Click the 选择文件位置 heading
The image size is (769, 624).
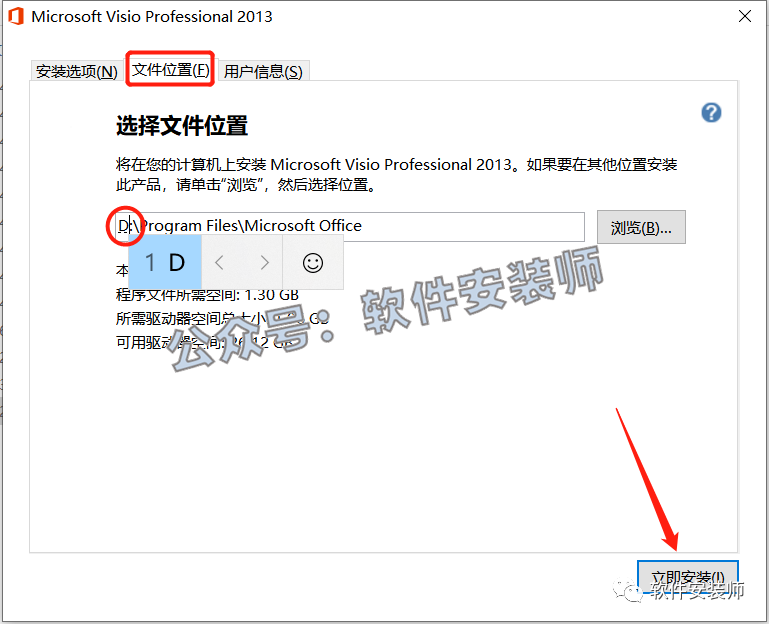[182, 126]
